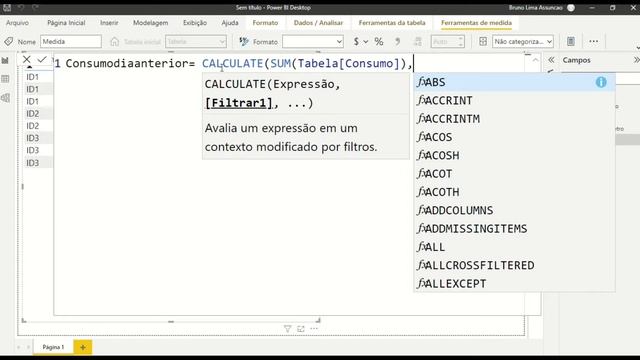Open the visual more options ellipsis

coord(314,329)
